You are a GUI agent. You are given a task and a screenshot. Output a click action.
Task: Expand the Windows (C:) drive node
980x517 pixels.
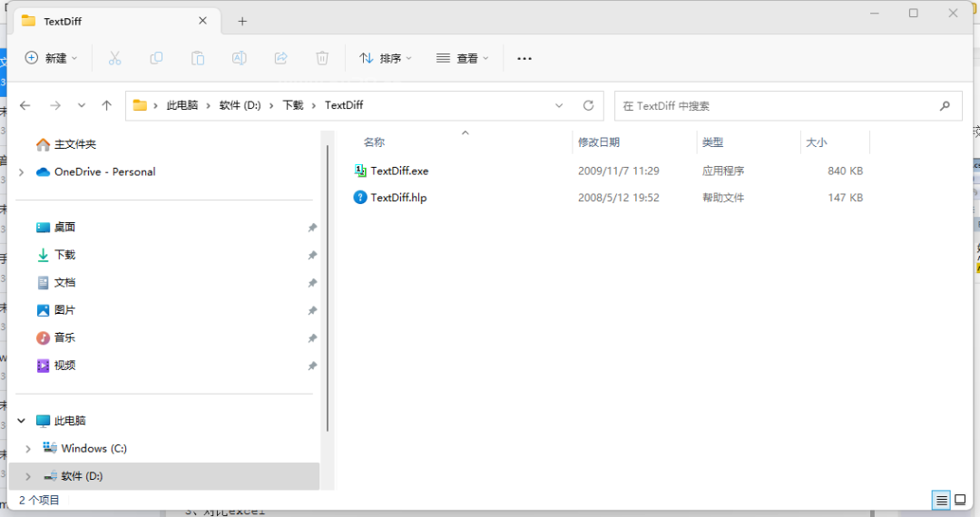pos(28,448)
